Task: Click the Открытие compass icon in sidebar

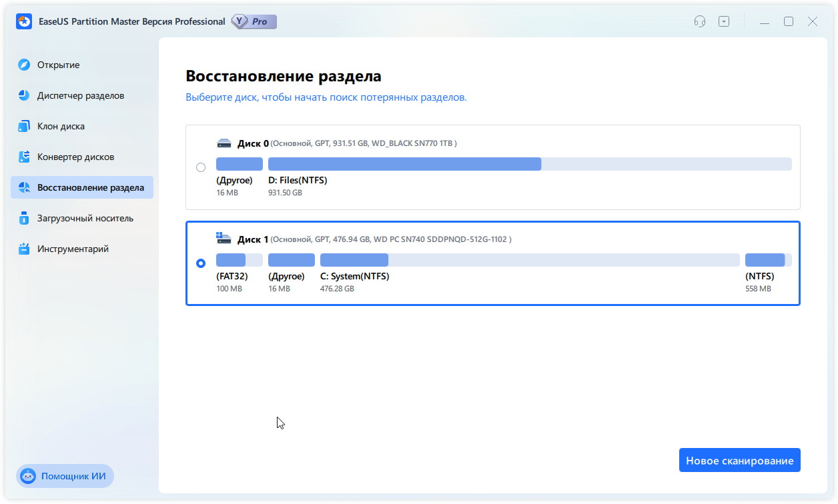Action: [x=25, y=65]
